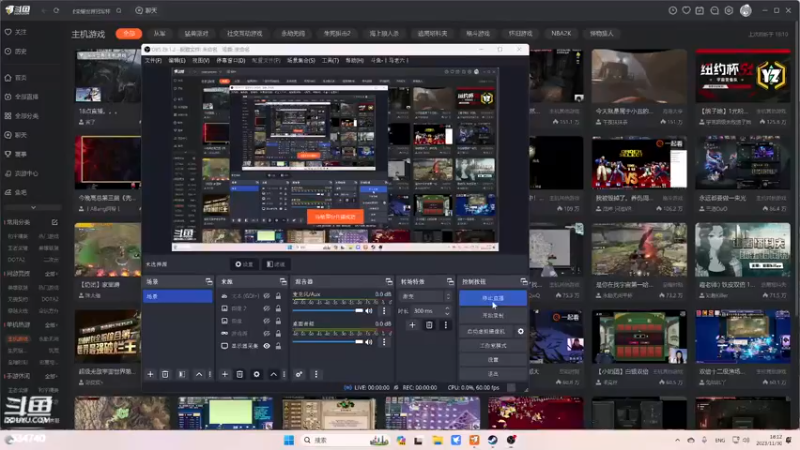Edit 常用分类 list in Douyu sidebar
The image size is (800, 450).
[55, 222]
